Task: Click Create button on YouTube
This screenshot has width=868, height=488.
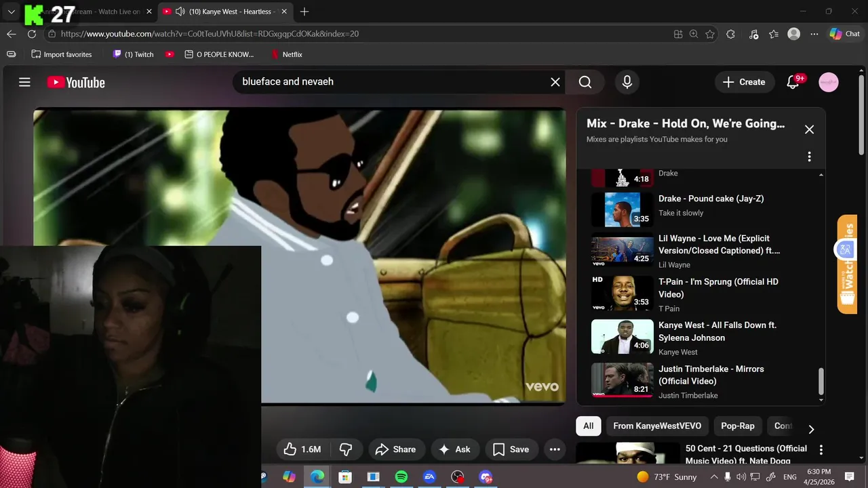Action: pyautogui.click(x=745, y=82)
